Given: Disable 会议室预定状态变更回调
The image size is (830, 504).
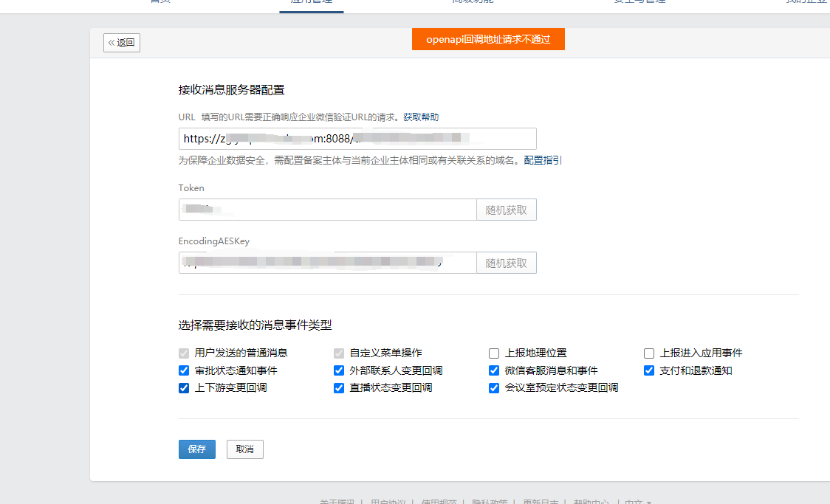Looking at the screenshot, I should pyautogui.click(x=493, y=387).
